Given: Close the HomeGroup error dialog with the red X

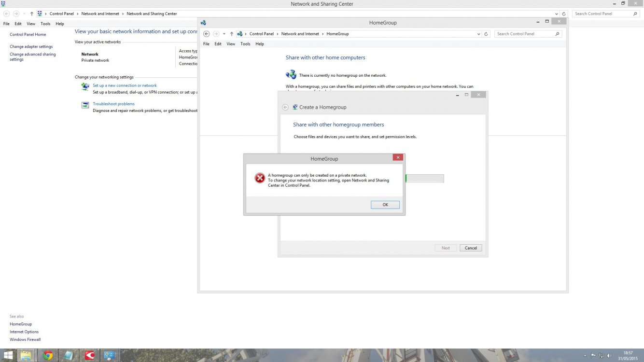Looking at the screenshot, I should click(x=398, y=157).
